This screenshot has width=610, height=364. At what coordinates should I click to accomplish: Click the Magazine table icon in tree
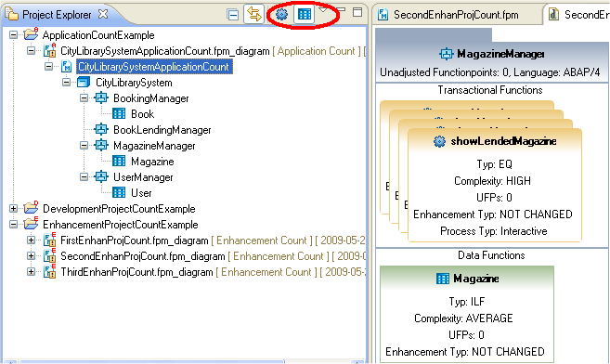[x=119, y=161]
